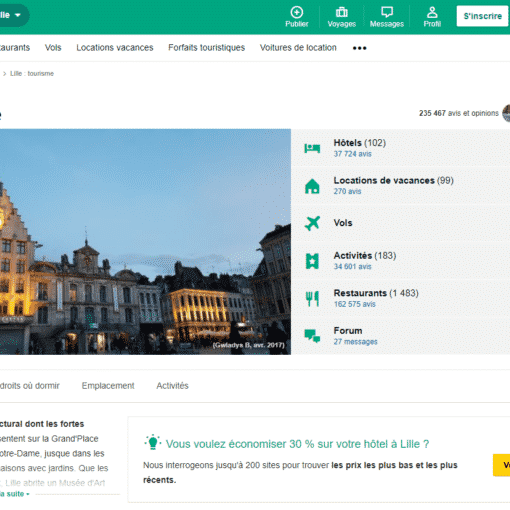Click the photo credit Gwladys B caption

click(x=249, y=345)
